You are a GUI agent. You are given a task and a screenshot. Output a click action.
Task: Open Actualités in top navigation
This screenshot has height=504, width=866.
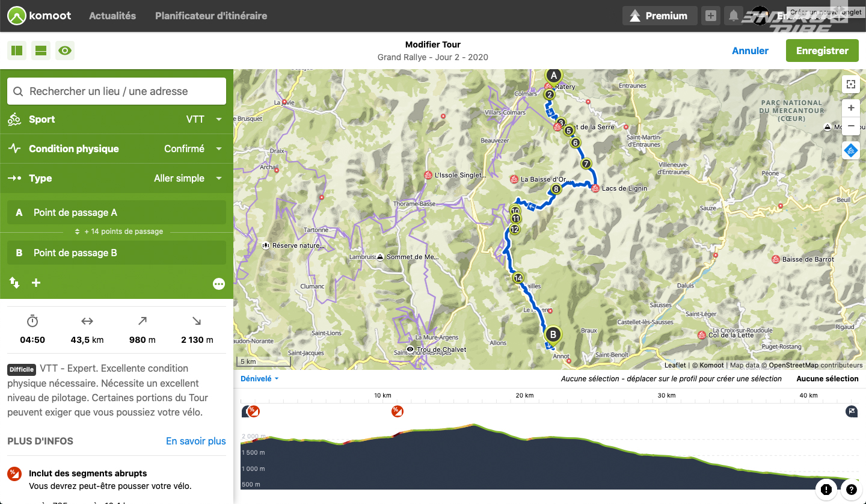point(112,16)
